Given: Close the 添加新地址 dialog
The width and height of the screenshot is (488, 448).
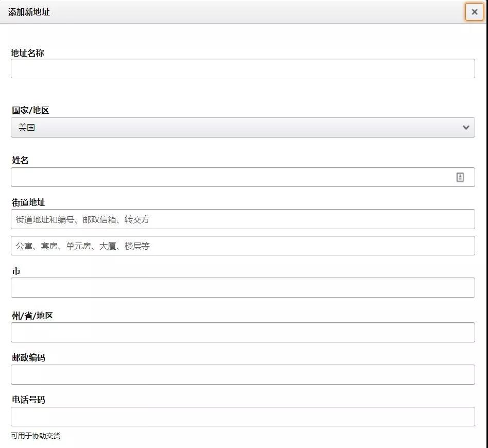Looking at the screenshot, I should click(474, 12).
